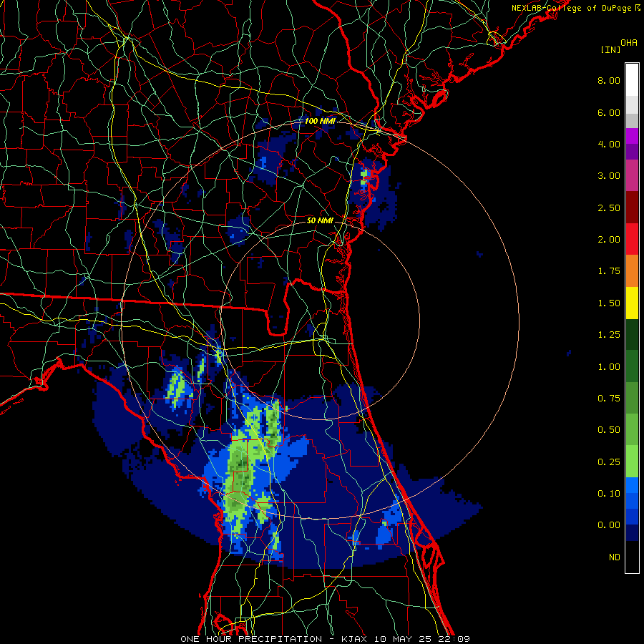Click the 2.50 legend value
The height and width of the screenshot is (644, 644).
click(x=609, y=208)
